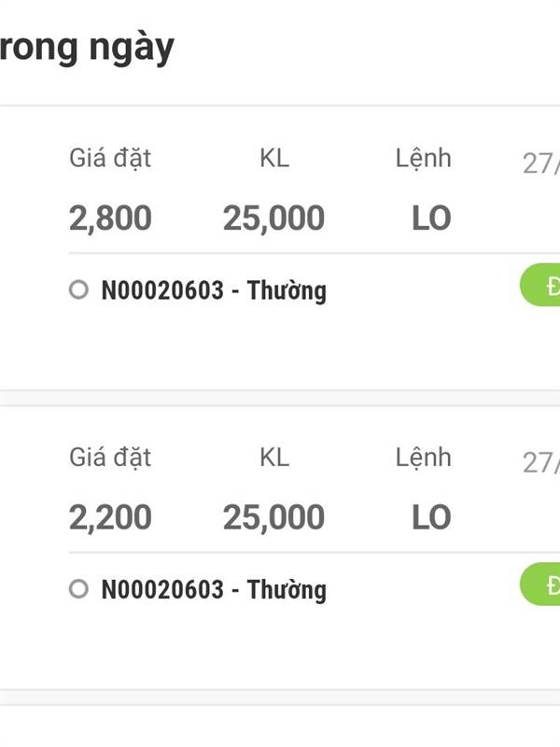Screen dimensions: 560x747
Task: Tap the 'Lệnh' label in the 2,800 order
Action: tap(423, 159)
